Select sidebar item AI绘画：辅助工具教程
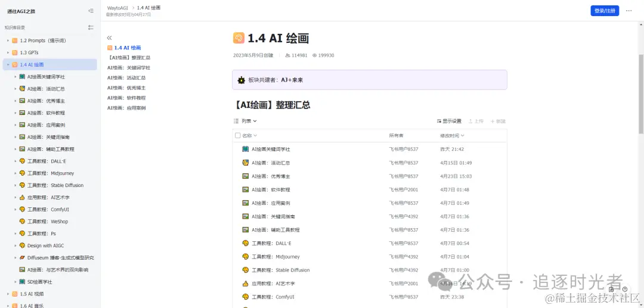This screenshot has width=644, height=308. [51, 149]
